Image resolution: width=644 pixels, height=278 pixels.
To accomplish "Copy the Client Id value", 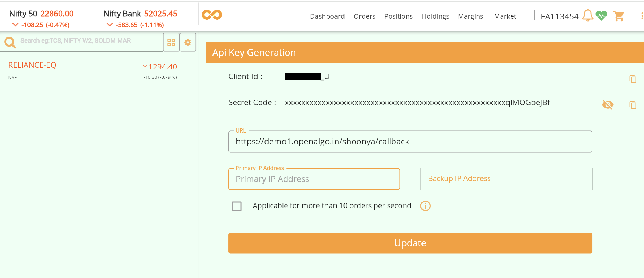I will [633, 79].
